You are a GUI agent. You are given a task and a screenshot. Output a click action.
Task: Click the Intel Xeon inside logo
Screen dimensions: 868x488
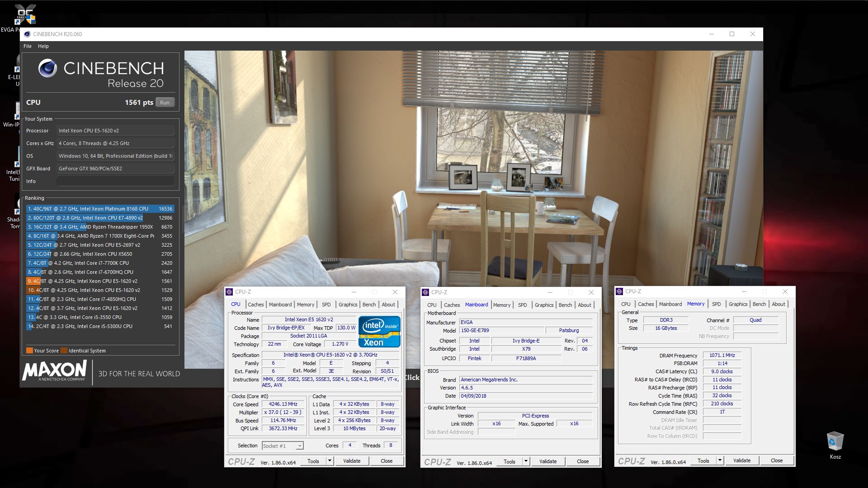[379, 332]
